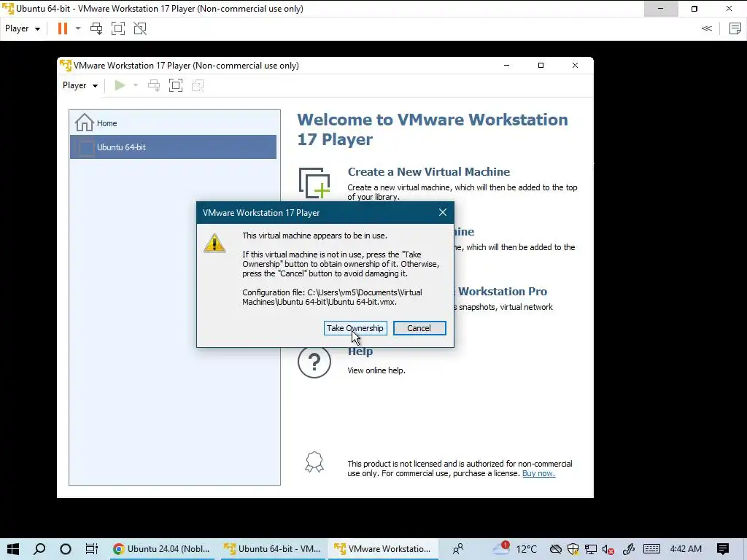This screenshot has width=747, height=560.
Task: Click inner window full screen icon
Action: point(176,86)
